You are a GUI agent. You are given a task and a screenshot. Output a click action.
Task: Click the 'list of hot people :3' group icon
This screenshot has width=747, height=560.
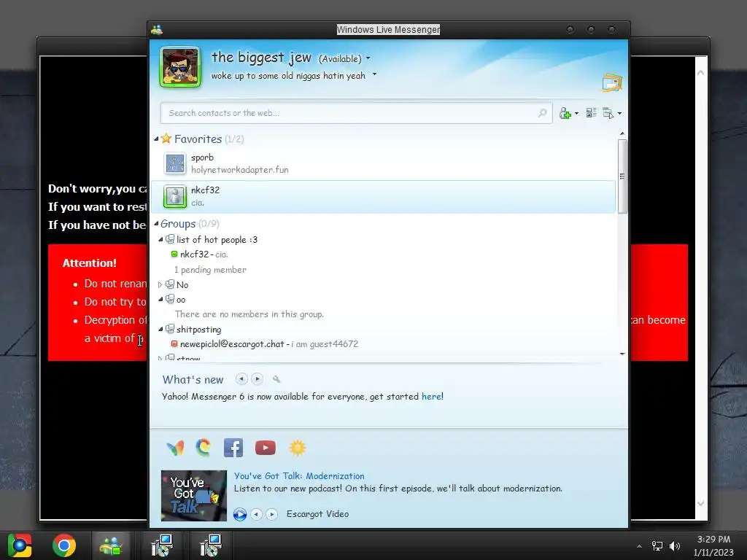(x=169, y=239)
